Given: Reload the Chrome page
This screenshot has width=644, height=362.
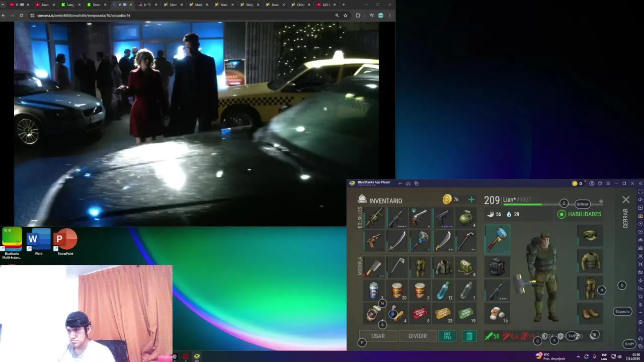Looking at the screenshot, I should click(21, 16).
